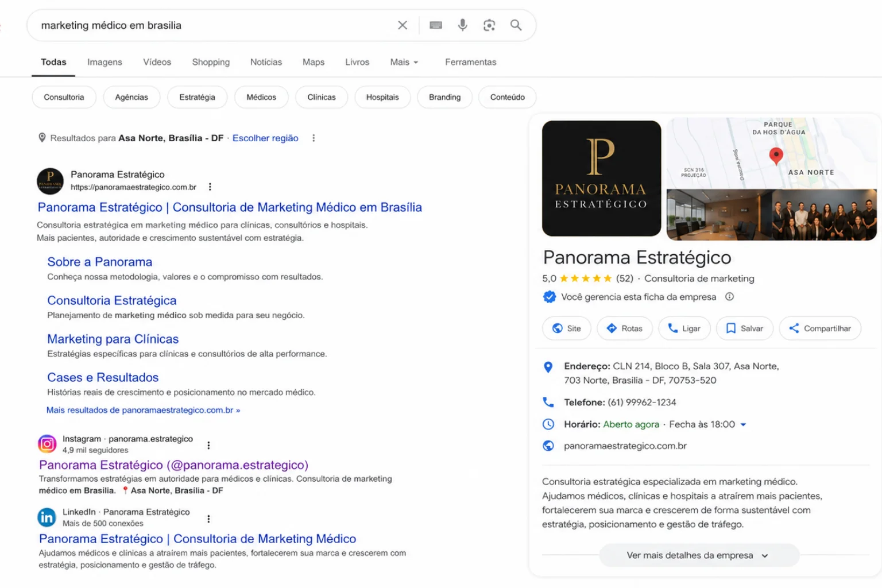Expand Ver mais detalhes da empresa
Image resolution: width=882 pixels, height=588 pixels.
coord(699,555)
